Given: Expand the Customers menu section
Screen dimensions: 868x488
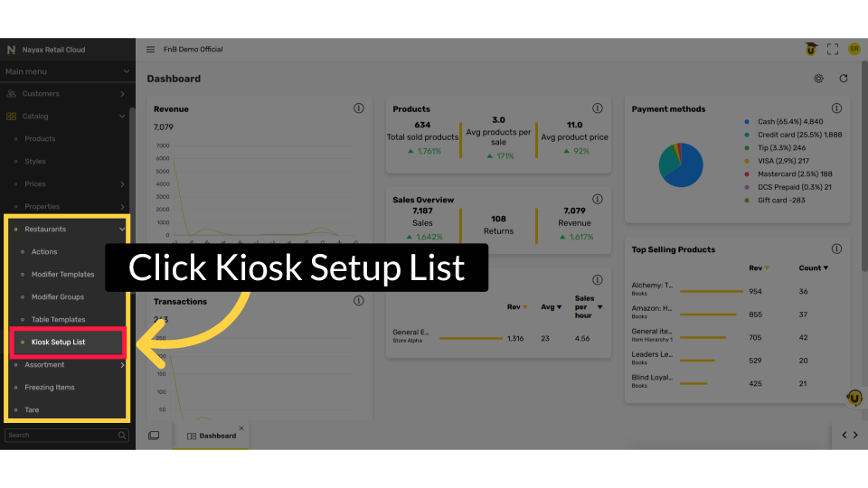Looking at the screenshot, I should (x=122, y=94).
